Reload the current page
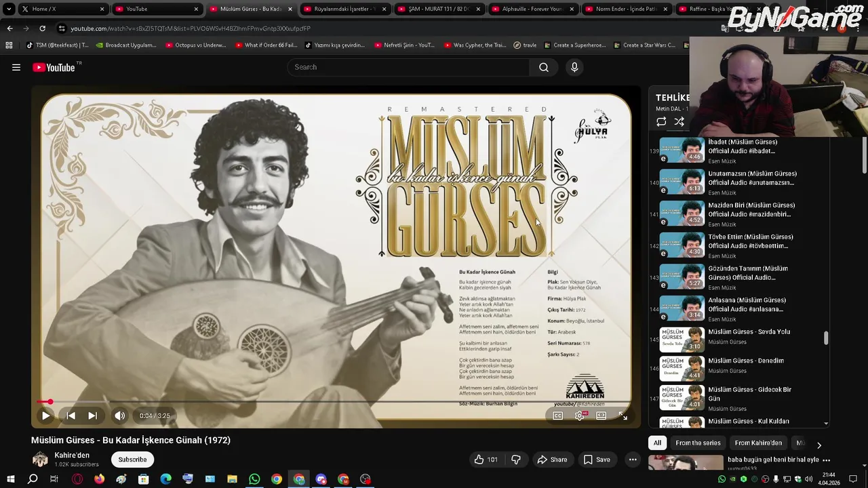This screenshot has height=488, width=868. (x=42, y=28)
